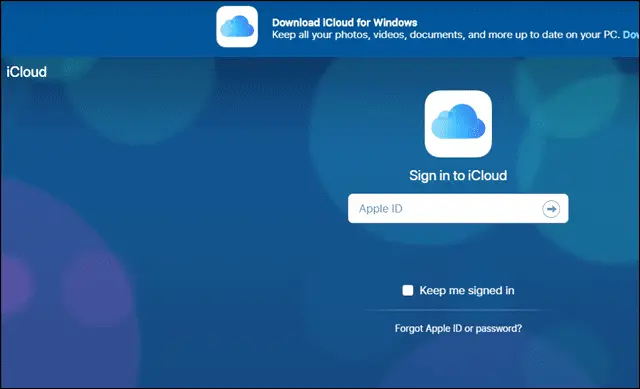Click the Keep me signed in label
640x389 pixels.
click(467, 290)
